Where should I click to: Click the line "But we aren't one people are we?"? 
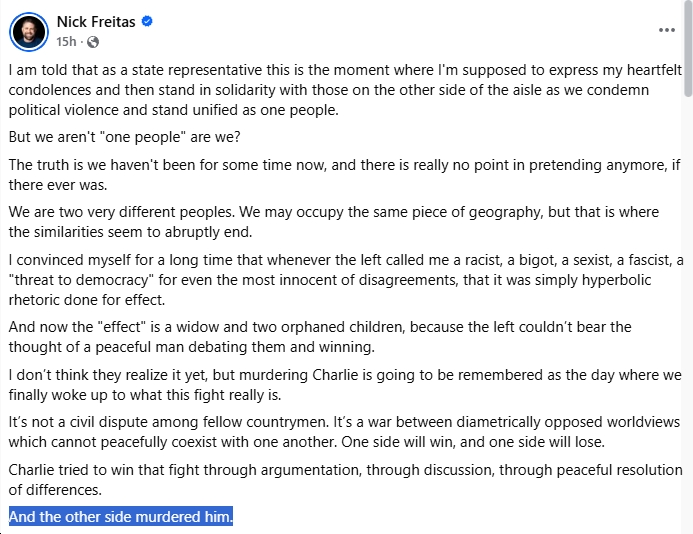coord(124,137)
